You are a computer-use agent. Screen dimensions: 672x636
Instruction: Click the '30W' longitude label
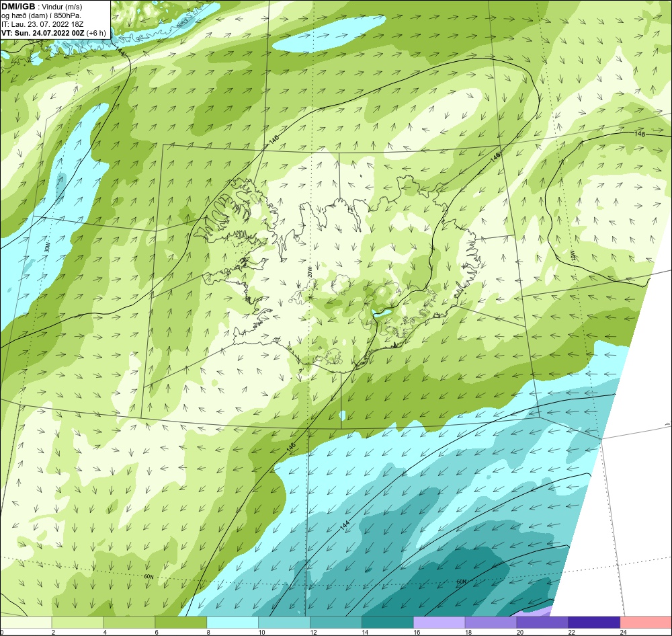pos(47,247)
